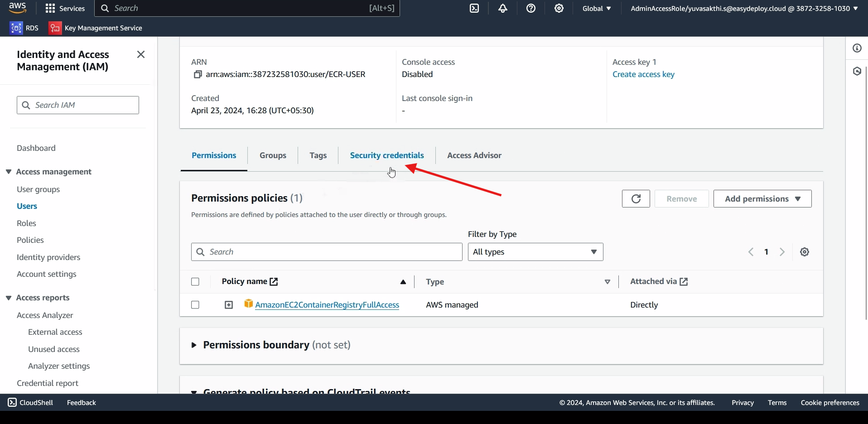Open CloudShell icon in top navigation bar

(474, 9)
